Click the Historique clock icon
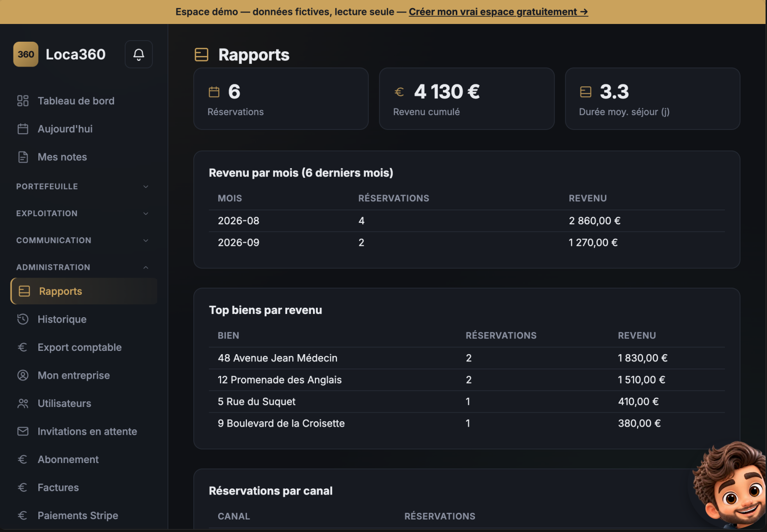Viewport: 767px width, 532px height. (x=23, y=319)
